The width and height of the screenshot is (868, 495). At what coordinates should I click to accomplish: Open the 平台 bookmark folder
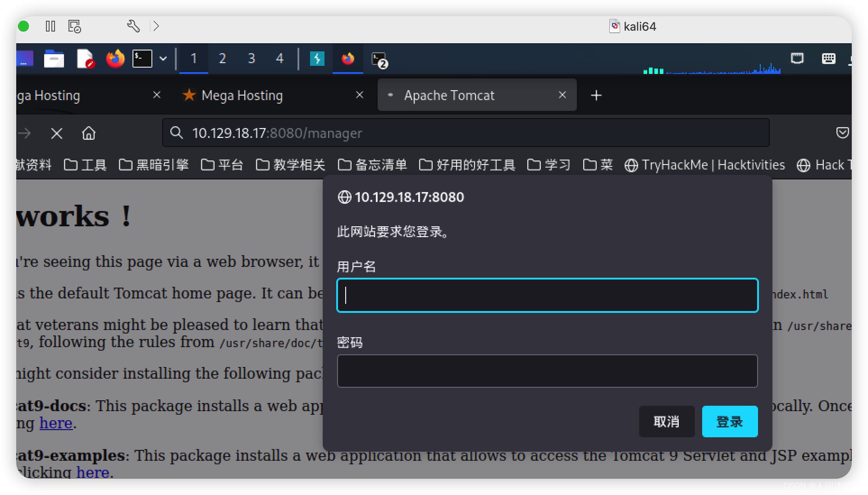222,165
